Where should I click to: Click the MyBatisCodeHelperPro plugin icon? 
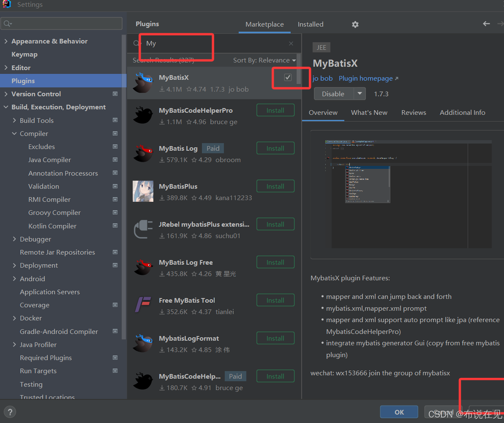143,116
